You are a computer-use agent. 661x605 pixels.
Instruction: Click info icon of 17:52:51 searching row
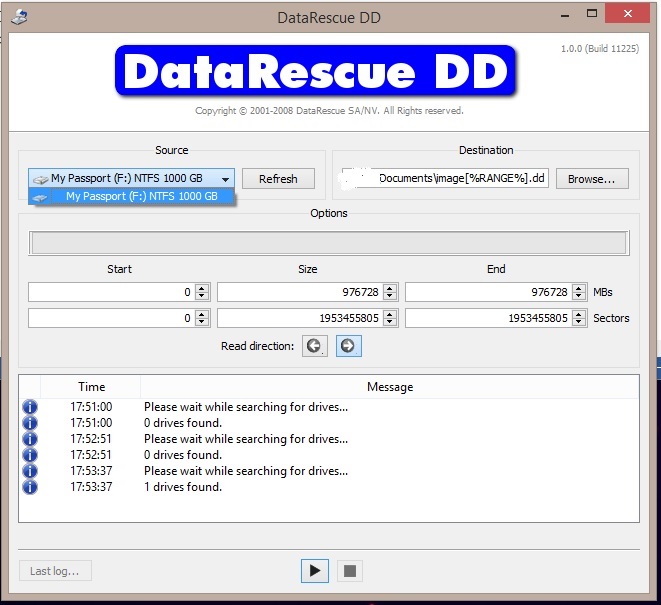[30, 439]
